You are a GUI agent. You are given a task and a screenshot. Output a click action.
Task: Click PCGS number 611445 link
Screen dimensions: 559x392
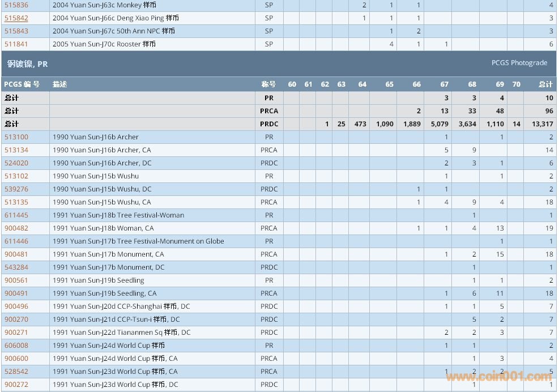pos(16,215)
